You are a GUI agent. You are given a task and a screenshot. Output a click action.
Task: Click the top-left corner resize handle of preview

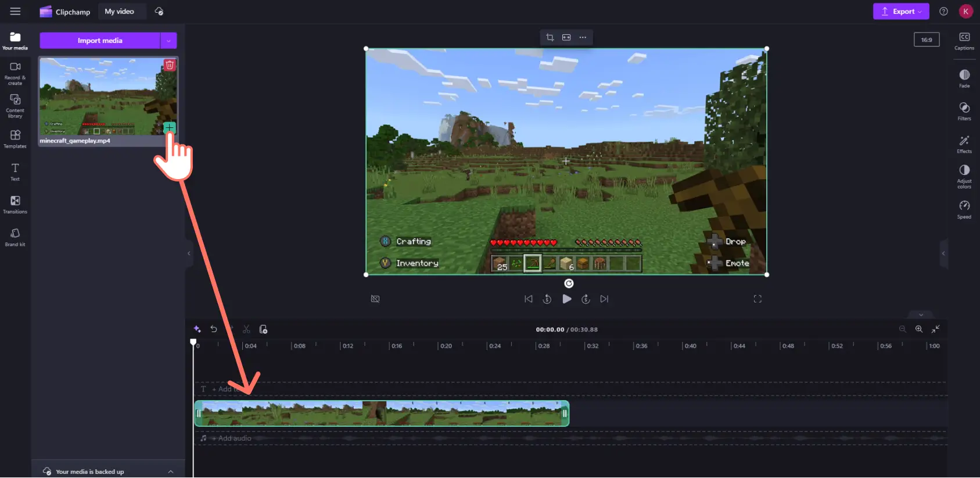[x=366, y=49]
